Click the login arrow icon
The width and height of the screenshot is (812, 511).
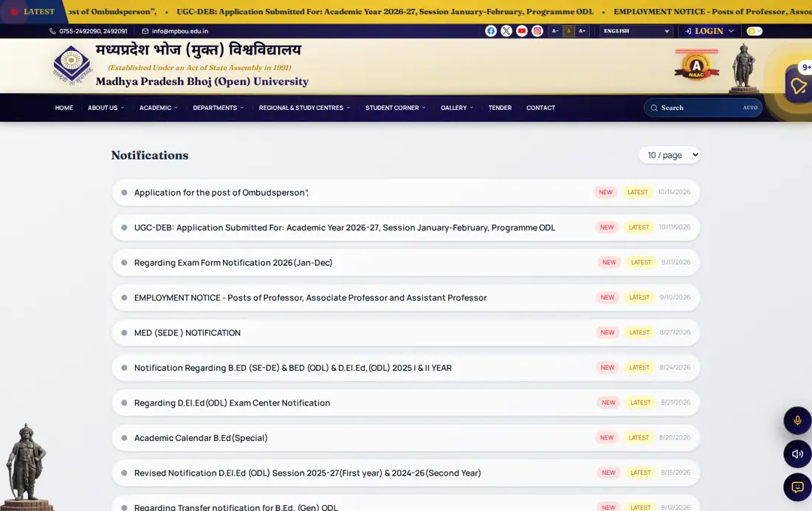click(x=688, y=31)
